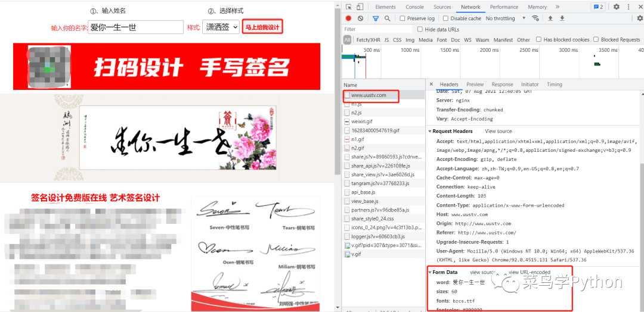
Task: Select the weixin.gif request
Action: pyautogui.click(x=384, y=121)
